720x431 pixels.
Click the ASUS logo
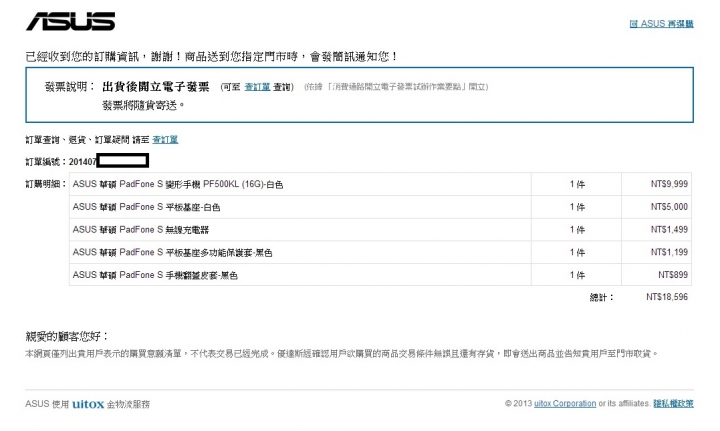point(70,22)
